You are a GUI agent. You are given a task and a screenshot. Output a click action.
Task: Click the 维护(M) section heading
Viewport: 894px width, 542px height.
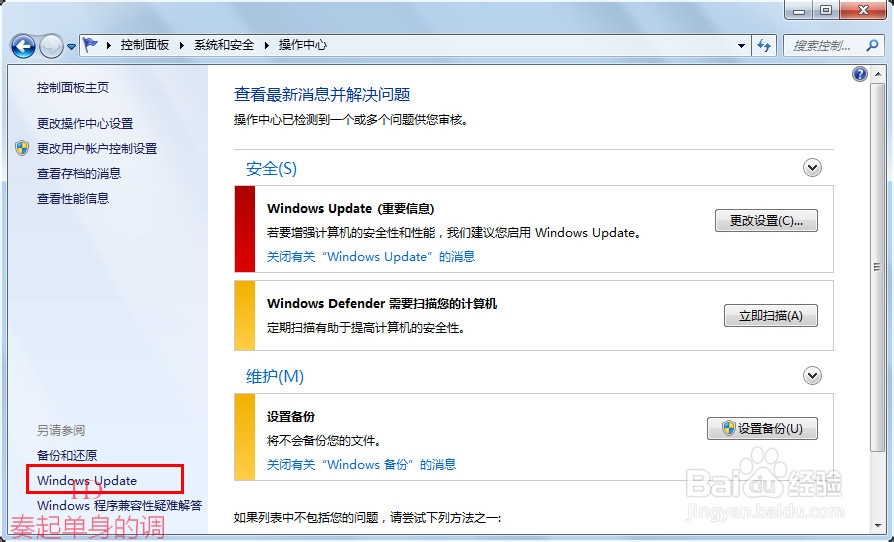tap(275, 376)
